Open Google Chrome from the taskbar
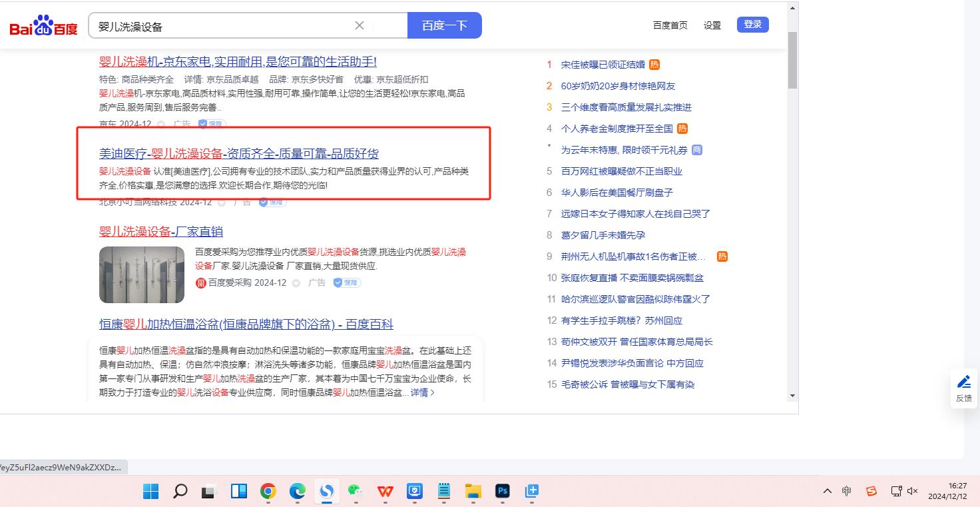The height and width of the screenshot is (507, 980). [268, 492]
